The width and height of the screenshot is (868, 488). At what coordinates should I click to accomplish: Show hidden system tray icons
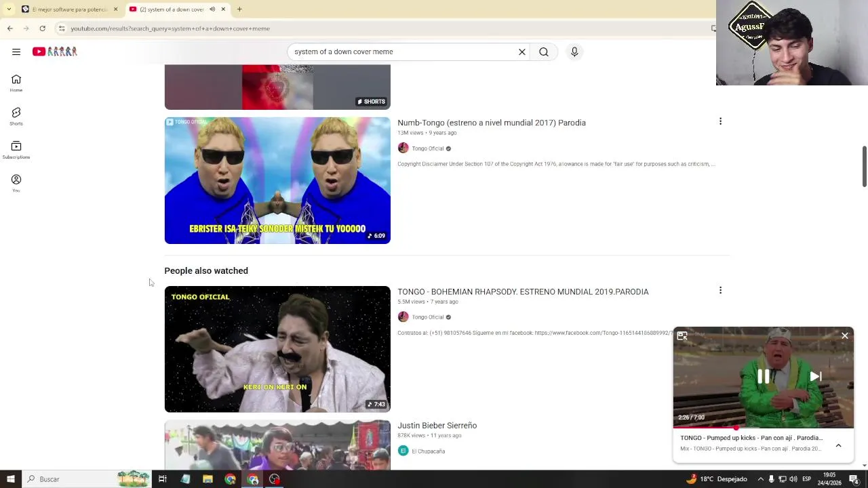coord(760,479)
